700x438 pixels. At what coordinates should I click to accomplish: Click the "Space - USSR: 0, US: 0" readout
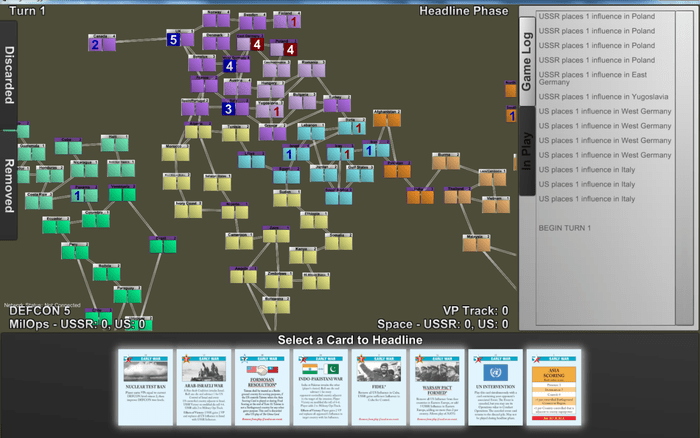tap(442, 324)
